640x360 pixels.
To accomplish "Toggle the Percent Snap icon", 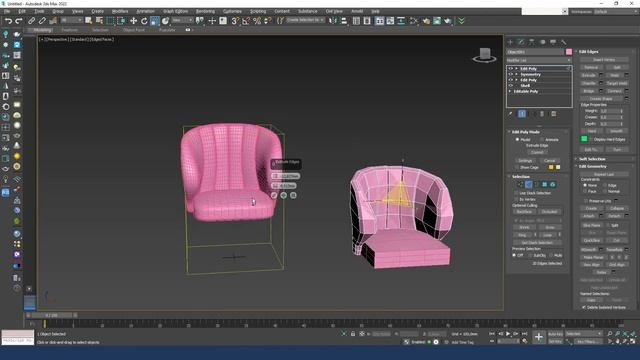I will pyautogui.click(x=257, y=21).
